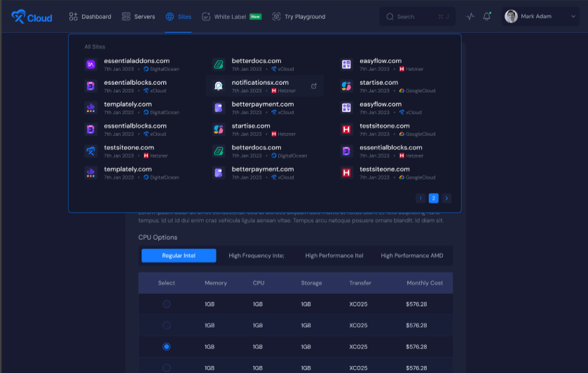This screenshot has height=373, width=588.
Task: Go to page 1 of sites
Action: (421, 198)
